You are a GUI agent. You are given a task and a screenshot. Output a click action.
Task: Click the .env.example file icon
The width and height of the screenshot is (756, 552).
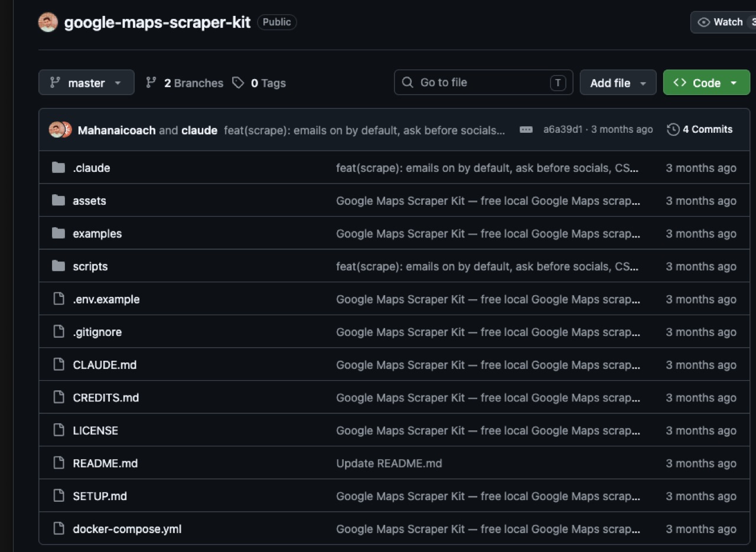(x=58, y=299)
